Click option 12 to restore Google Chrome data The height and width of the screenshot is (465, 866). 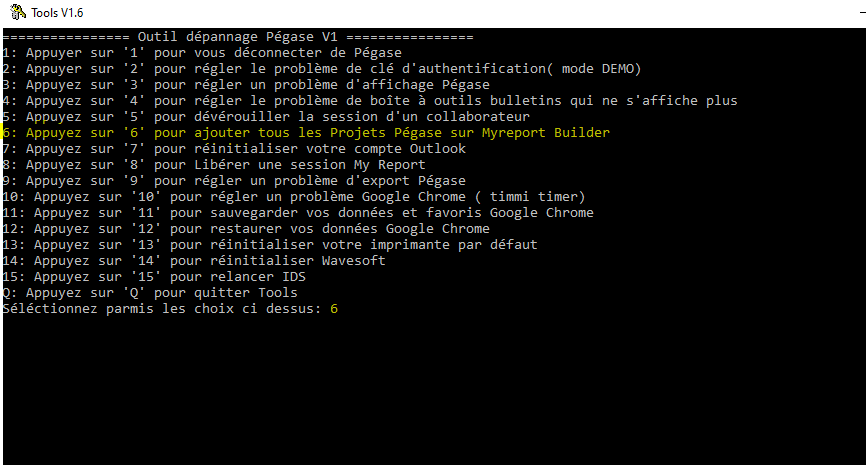pyautogui.click(x=246, y=228)
